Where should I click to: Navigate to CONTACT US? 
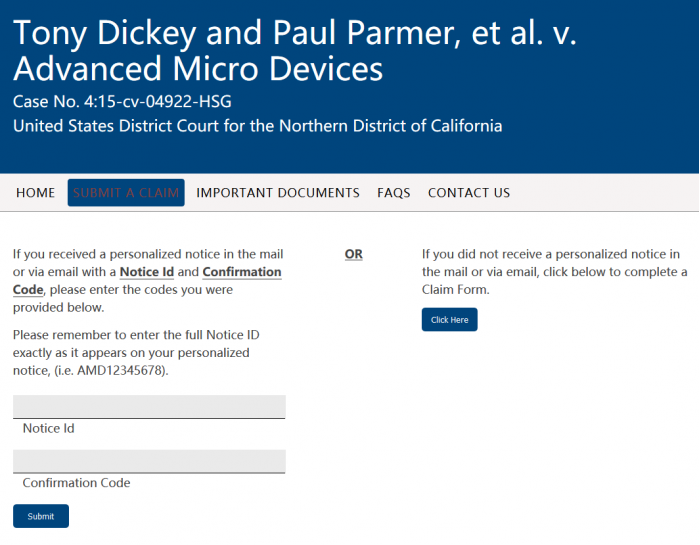[469, 193]
